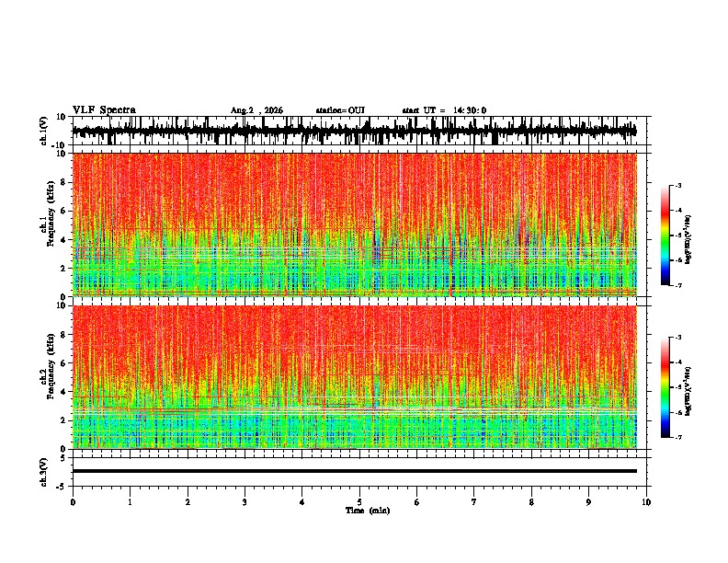Click the "8" kHz tick on ch.1 spectrogram axis
728x563 pixels.
(x=64, y=182)
